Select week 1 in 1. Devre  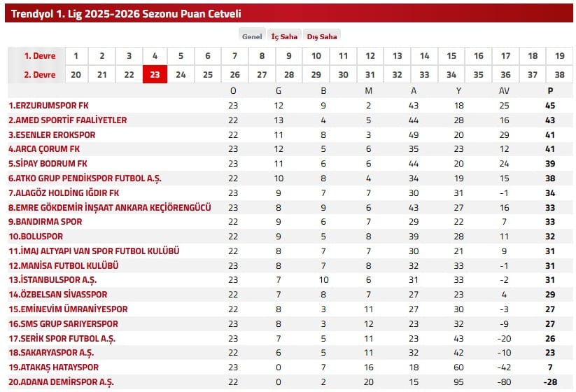pyautogui.click(x=75, y=56)
